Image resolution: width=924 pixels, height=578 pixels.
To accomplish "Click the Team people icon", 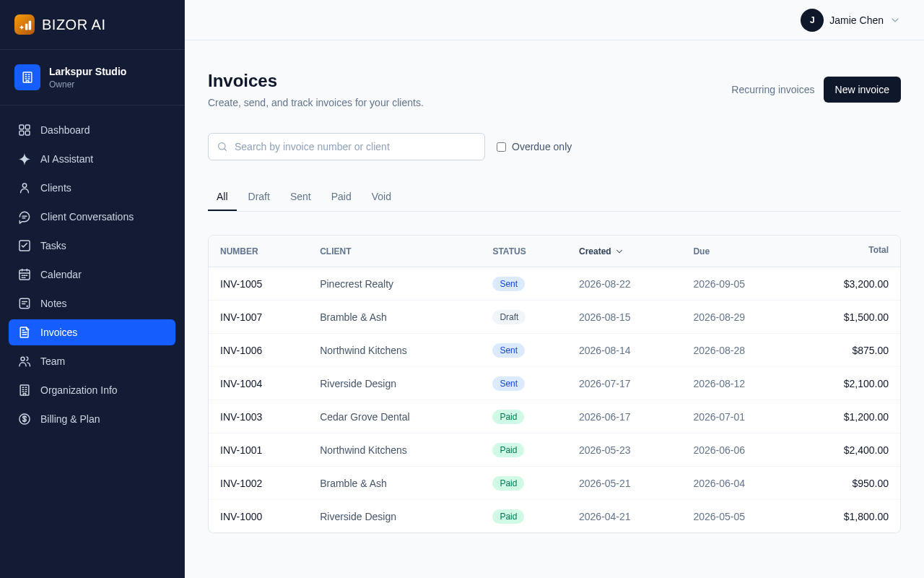I will [x=25, y=361].
